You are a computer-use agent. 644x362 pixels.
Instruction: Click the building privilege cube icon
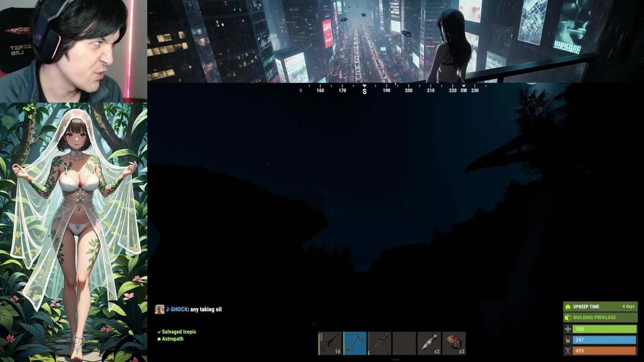pos(568,318)
